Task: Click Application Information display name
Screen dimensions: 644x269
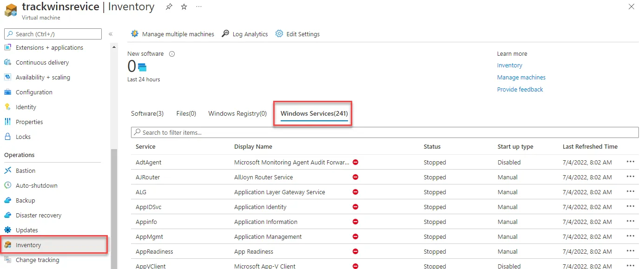Action: tap(266, 222)
